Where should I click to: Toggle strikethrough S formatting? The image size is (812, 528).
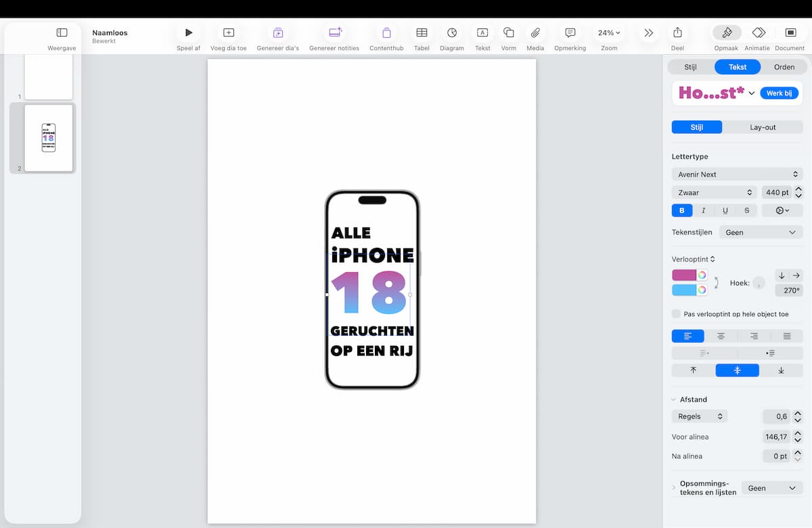click(x=746, y=211)
